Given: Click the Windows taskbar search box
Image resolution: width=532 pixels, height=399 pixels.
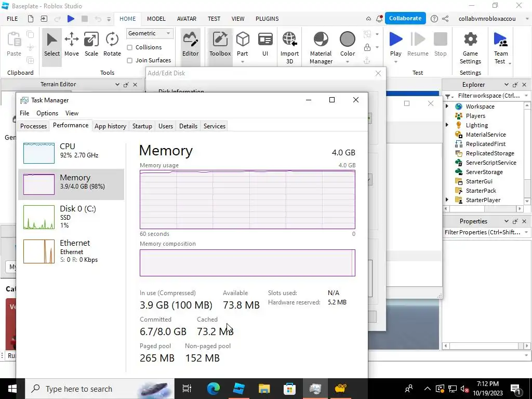Looking at the screenshot, I should (x=100, y=389).
